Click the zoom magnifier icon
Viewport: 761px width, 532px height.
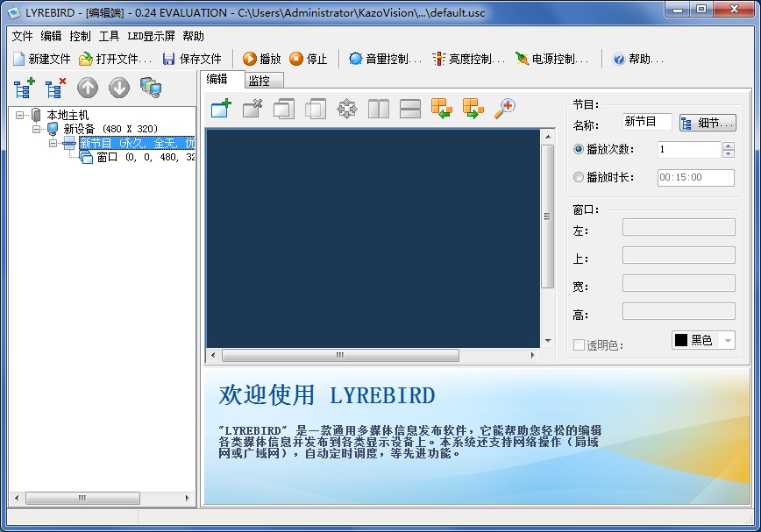[505, 109]
